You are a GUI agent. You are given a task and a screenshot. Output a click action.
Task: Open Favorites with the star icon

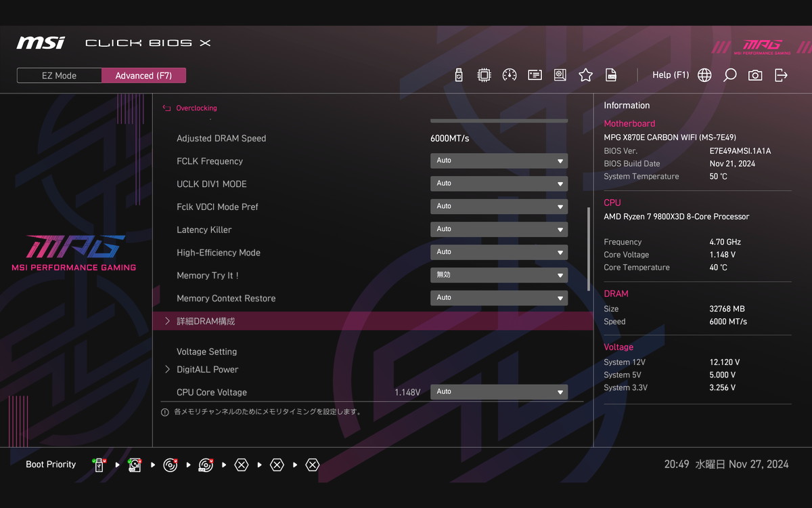coord(585,75)
